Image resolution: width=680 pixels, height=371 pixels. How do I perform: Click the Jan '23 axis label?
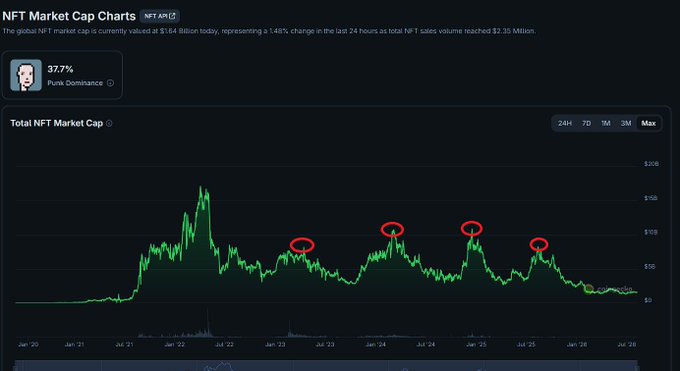pyautogui.click(x=275, y=345)
